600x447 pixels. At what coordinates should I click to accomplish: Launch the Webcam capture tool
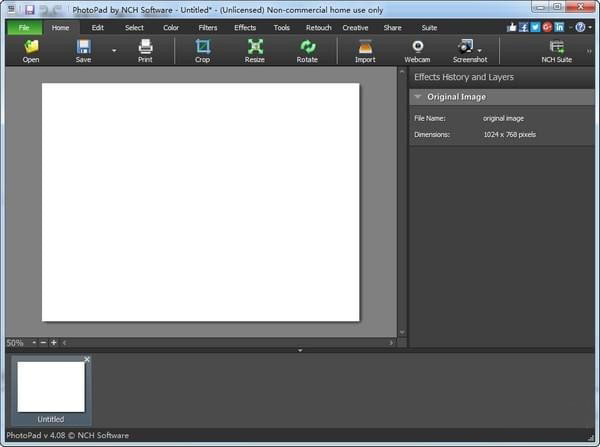click(x=417, y=46)
